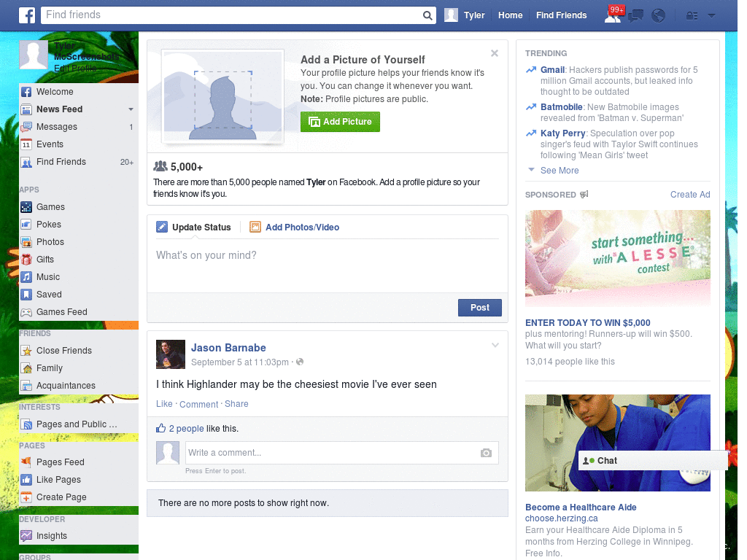Click the post's public audience globe icon
The image size is (747, 560).
[300, 362]
